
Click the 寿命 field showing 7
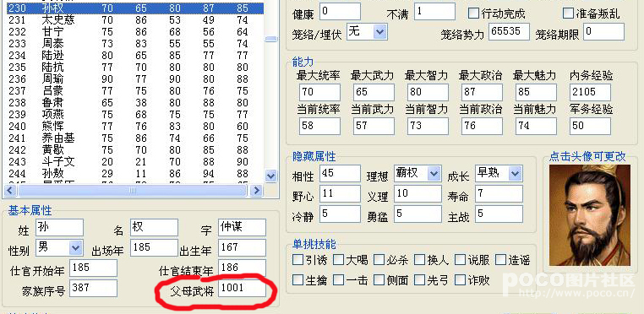(499, 194)
